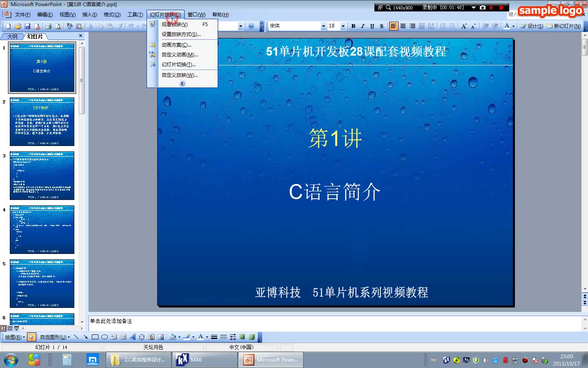Select the Rectangle drawing tool
Screen dimensions: 588x368
(95, 337)
